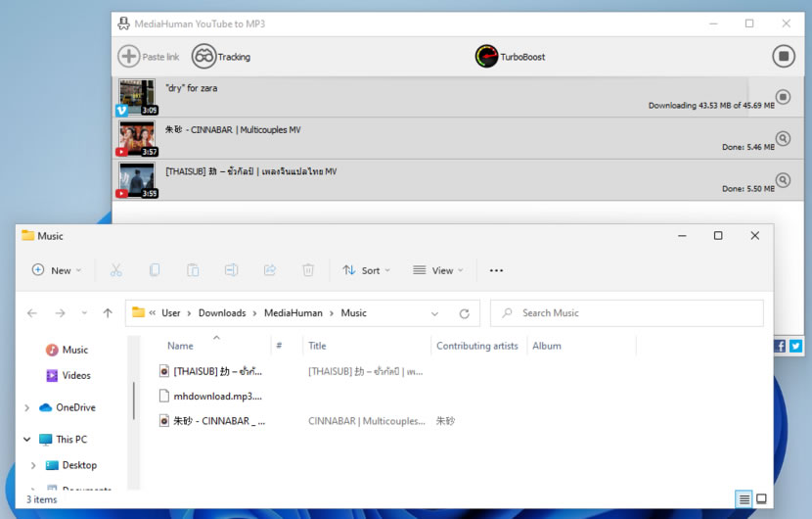Select Desktop in the navigation pane
Screen dimensions: 812x519
click(71, 465)
